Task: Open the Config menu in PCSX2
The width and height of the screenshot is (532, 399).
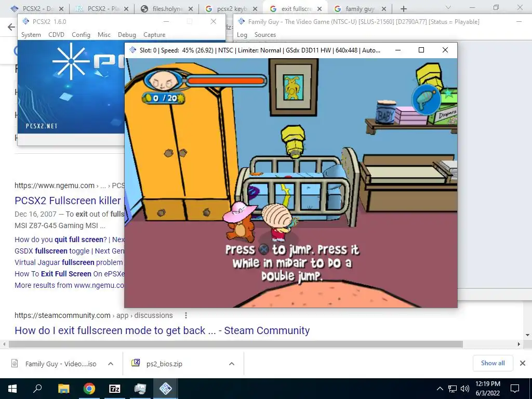Action: tap(81, 35)
